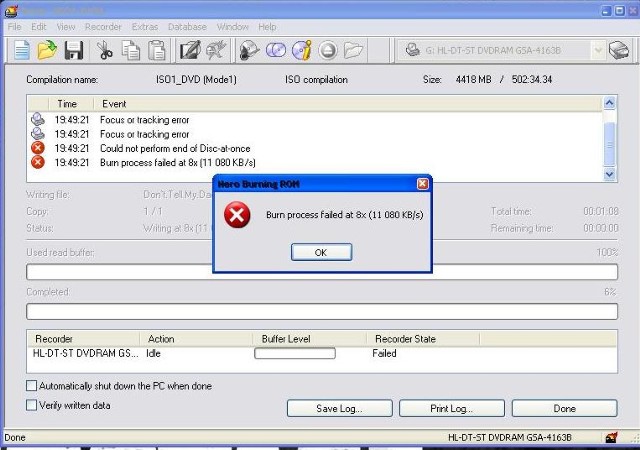
Task: Click the Cut scissors icon
Action: (104, 51)
